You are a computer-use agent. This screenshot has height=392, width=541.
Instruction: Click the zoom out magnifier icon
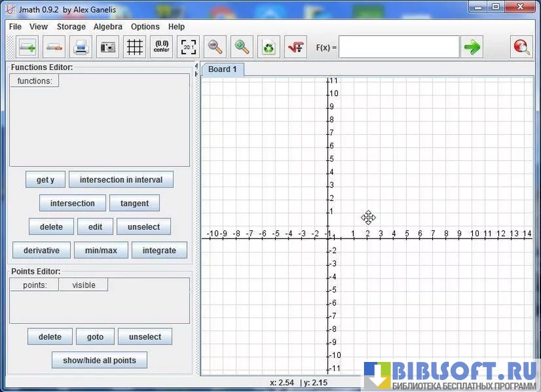tap(215, 47)
